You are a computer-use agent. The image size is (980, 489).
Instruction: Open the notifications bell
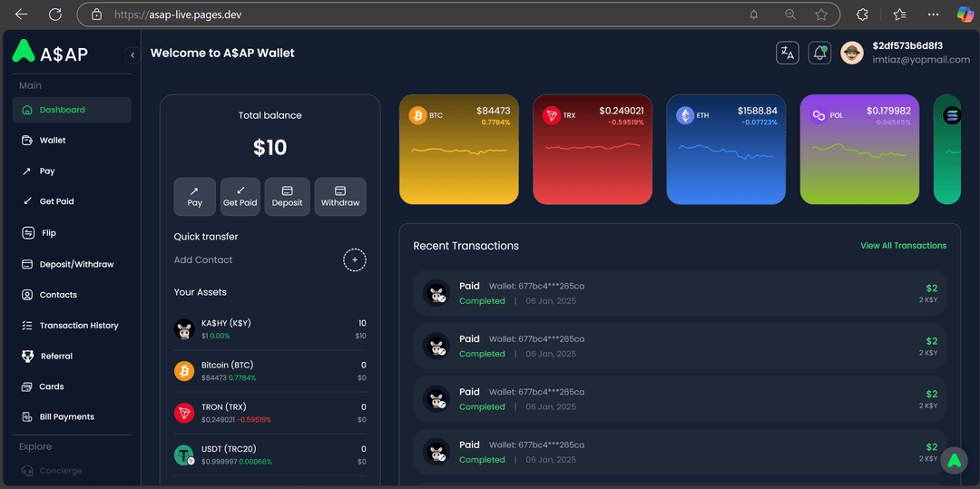(820, 54)
